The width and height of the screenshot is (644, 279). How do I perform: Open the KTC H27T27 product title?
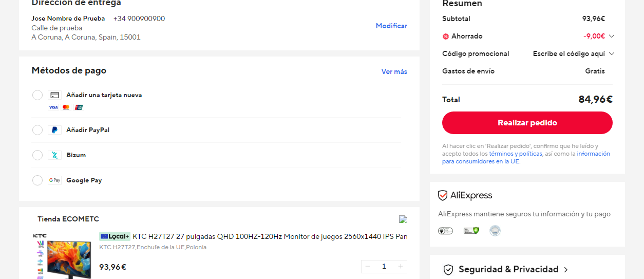coord(270,236)
